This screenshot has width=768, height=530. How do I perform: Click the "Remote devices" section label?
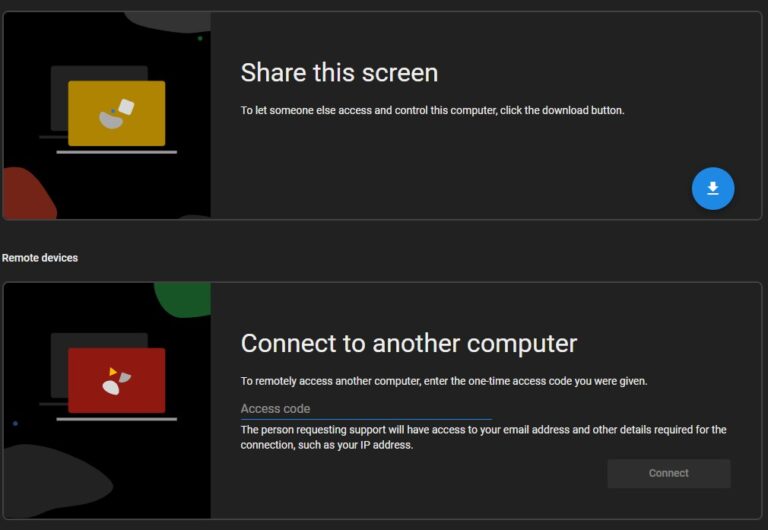[40, 258]
